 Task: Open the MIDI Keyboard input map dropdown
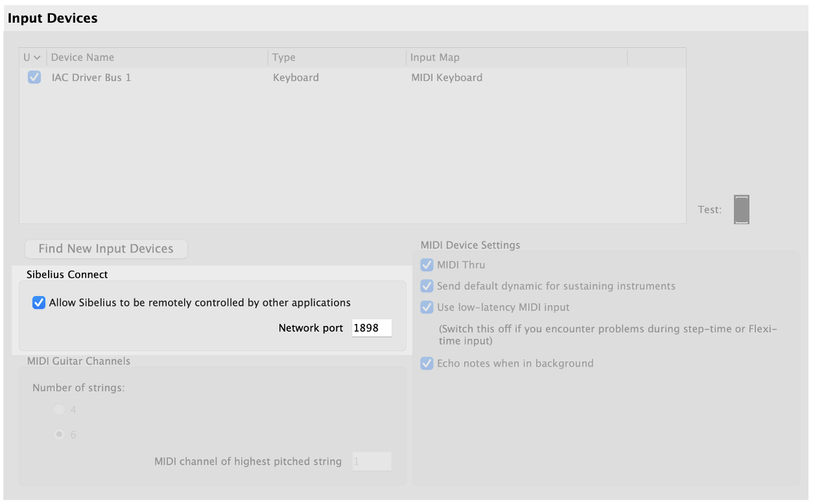(x=447, y=78)
